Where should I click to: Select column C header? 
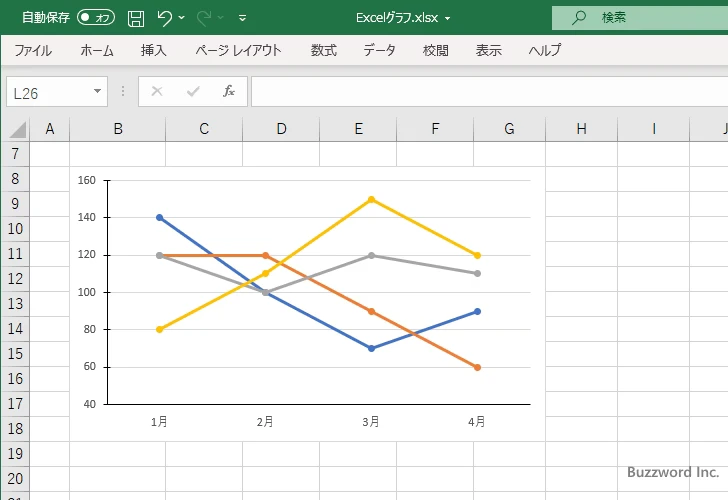coord(204,129)
